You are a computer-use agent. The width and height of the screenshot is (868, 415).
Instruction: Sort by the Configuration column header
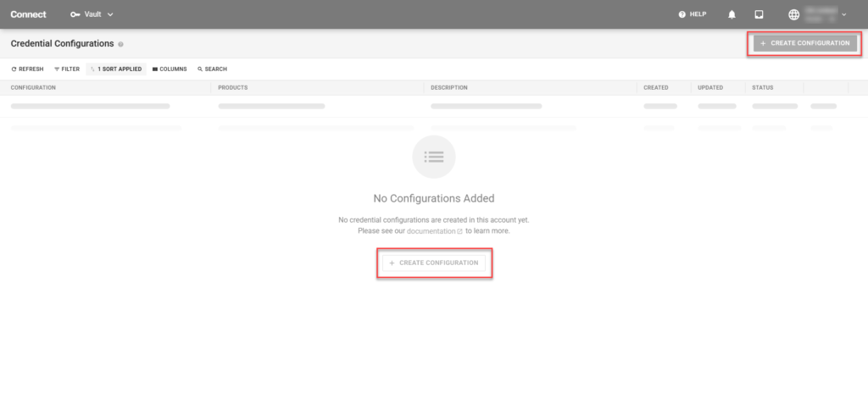[34, 87]
